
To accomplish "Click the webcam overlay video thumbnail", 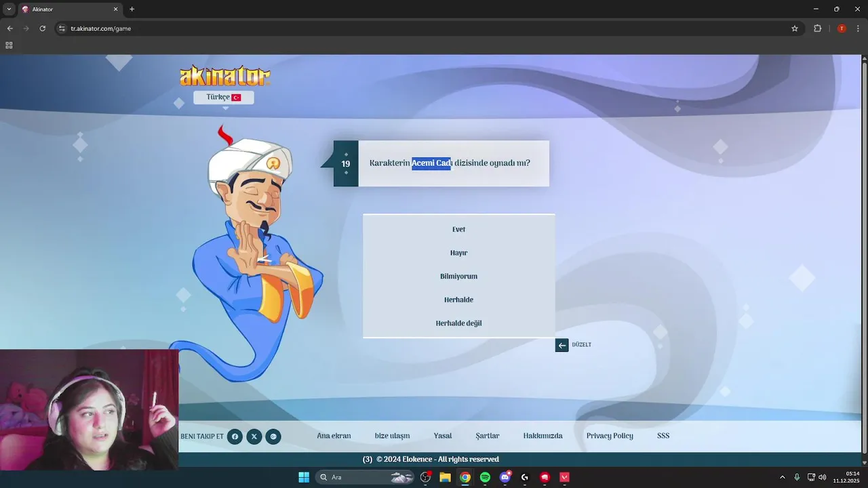I will tap(89, 410).
